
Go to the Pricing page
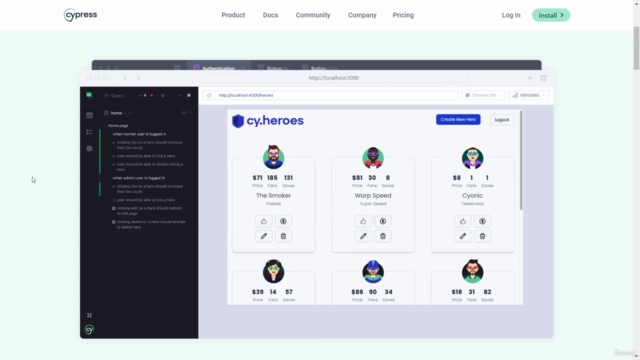[403, 15]
